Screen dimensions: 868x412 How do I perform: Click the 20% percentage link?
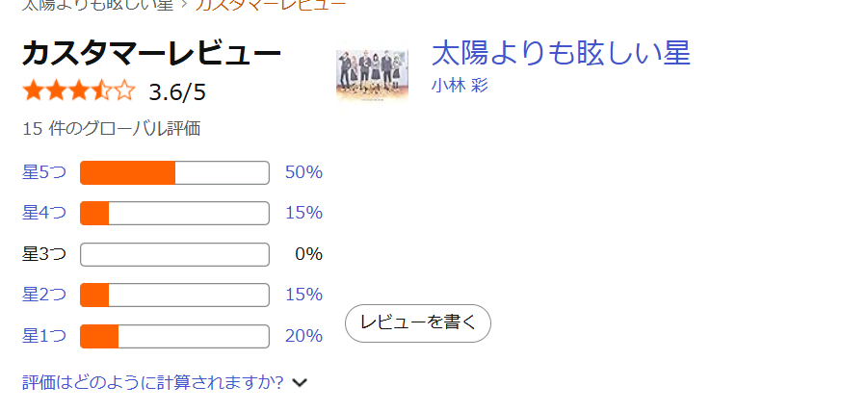(x=303, y=336)
